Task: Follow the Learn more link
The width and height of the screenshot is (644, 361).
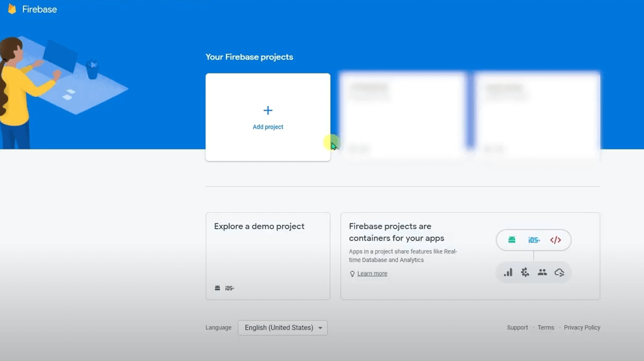Action: [x=372, y=274]
